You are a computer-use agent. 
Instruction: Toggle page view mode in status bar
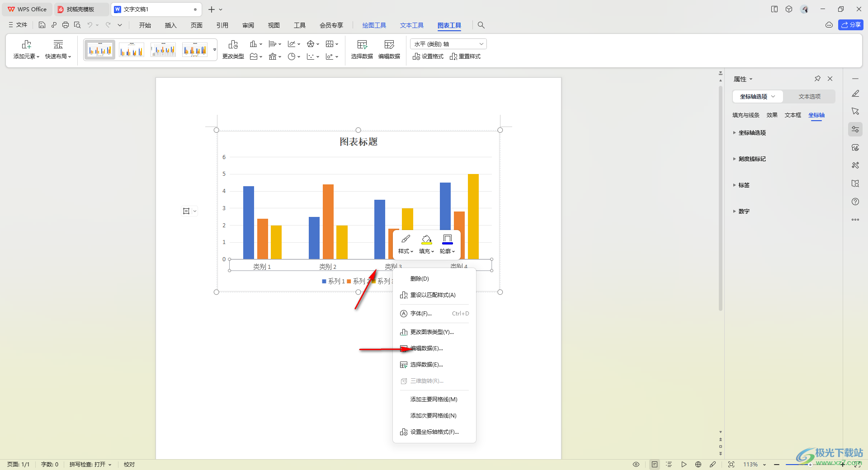tap(655, 465)
